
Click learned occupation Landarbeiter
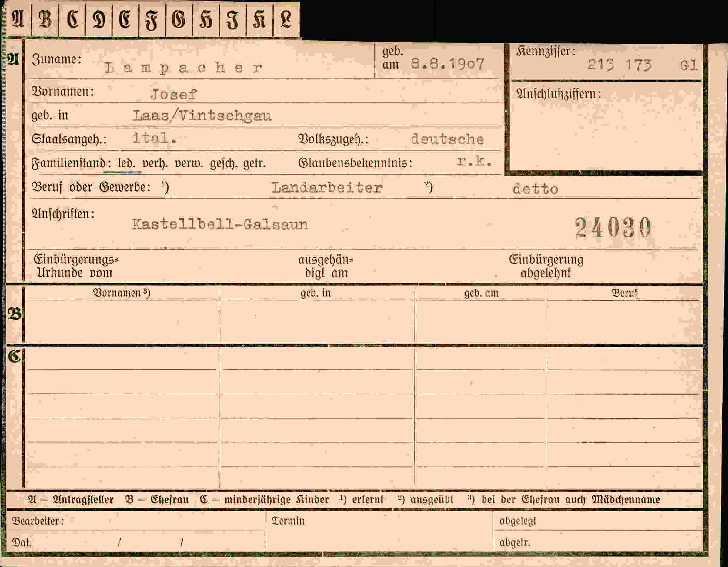coord(327,188)
